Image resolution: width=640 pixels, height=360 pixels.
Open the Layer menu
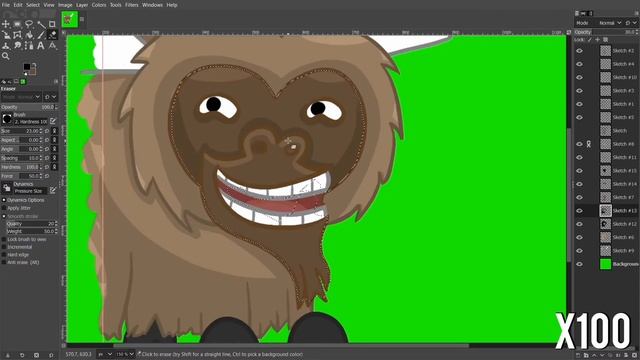82,5
